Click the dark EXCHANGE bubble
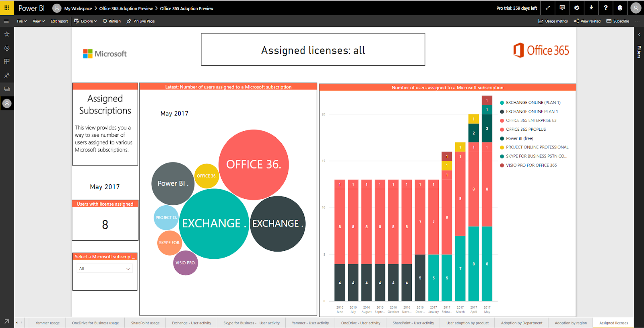The image size is (644, 328). click(278, 224)
